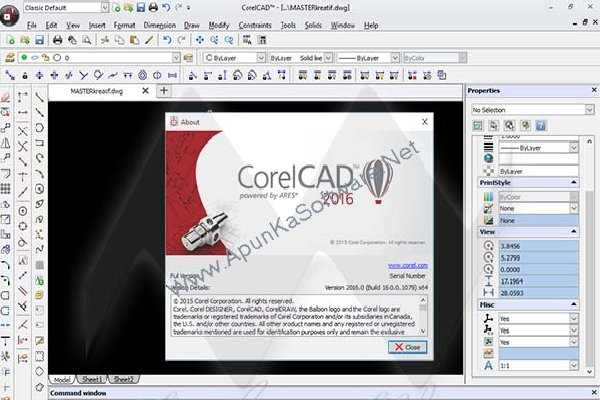This screenshot has width=600, height=400.
Task: Click the Print Preview magnifier icon
Action: 87,40
